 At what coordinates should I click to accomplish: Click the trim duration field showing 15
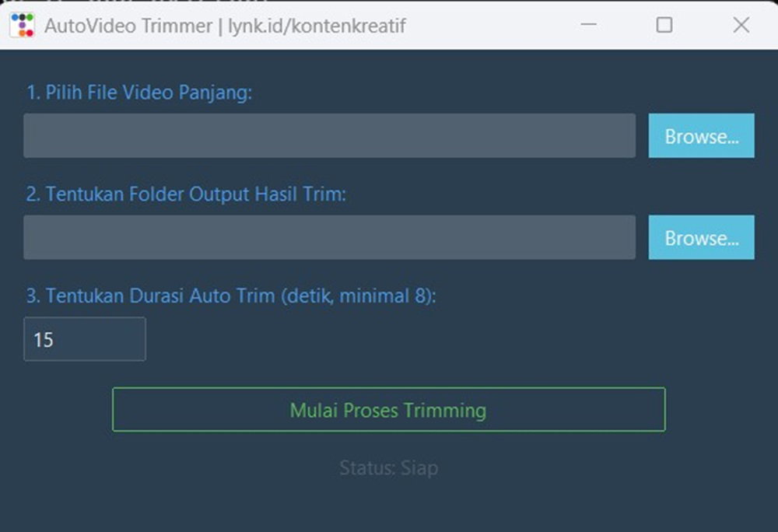point(85,339)
